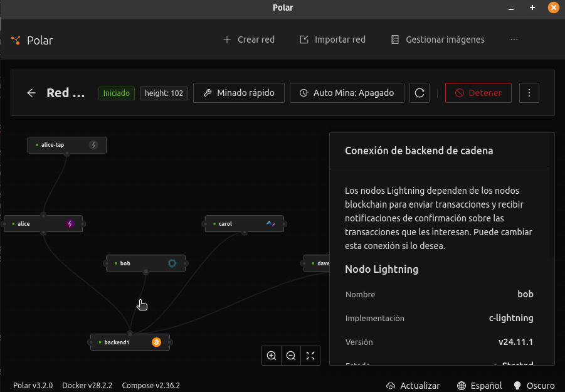
Task: Toggle Auto Mina from Apagado
Action: [347, 92]
